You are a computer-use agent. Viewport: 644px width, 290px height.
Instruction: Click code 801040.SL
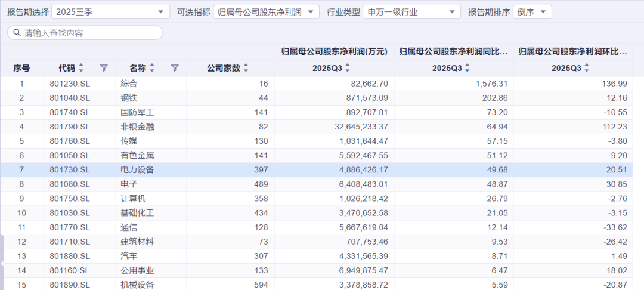(x=69, y=98)
